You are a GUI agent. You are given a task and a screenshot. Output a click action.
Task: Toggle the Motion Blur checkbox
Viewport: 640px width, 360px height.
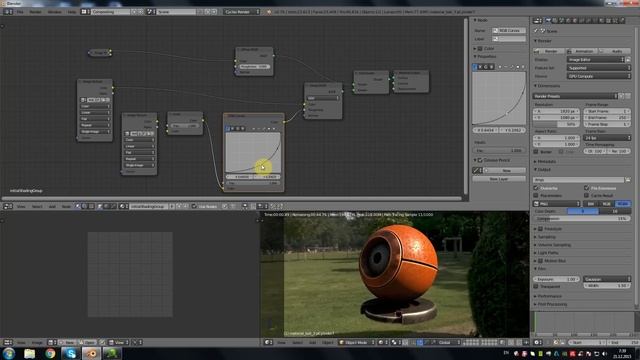pyautogui.click(x=540, y=261)
